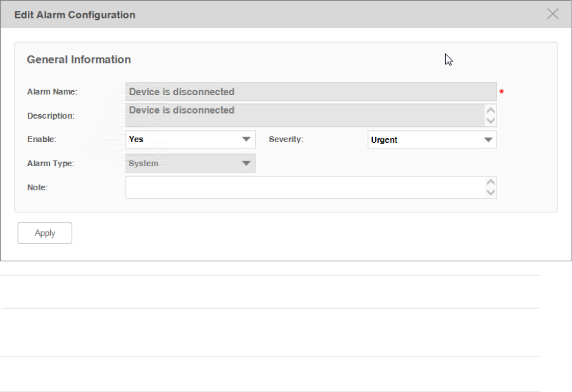Click the red required-field asterisk
This screenshot has width=572, height=392.
click(502, 93)
